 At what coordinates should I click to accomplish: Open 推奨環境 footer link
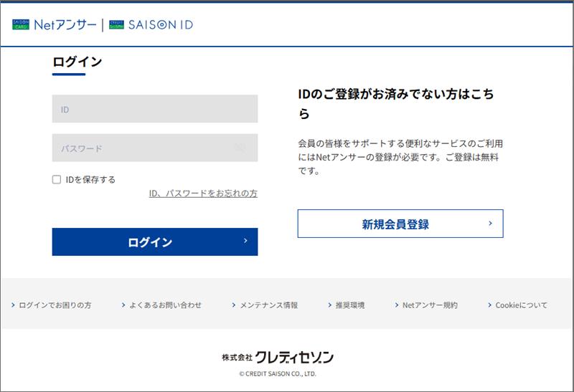click(x=347, y=305)
